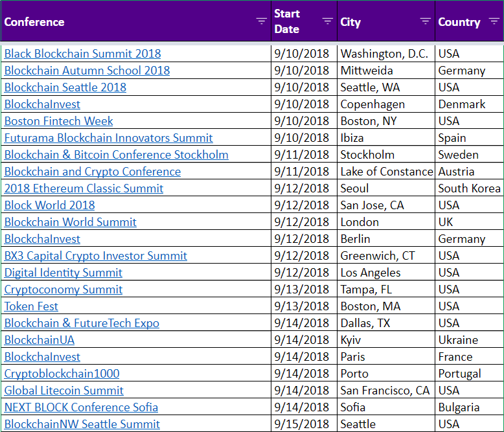Select the Boston, MA city cell
Screen dimensions: 504x432
[386, 306]
